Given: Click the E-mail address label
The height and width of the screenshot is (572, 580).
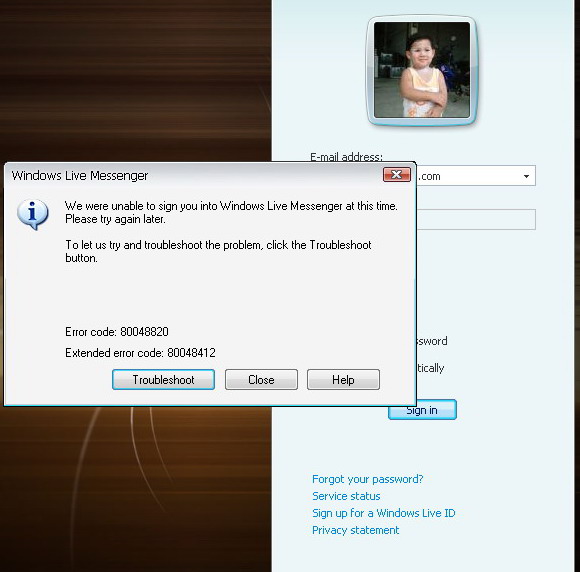Looking at the screenshot, I should (x=346, y=157).
